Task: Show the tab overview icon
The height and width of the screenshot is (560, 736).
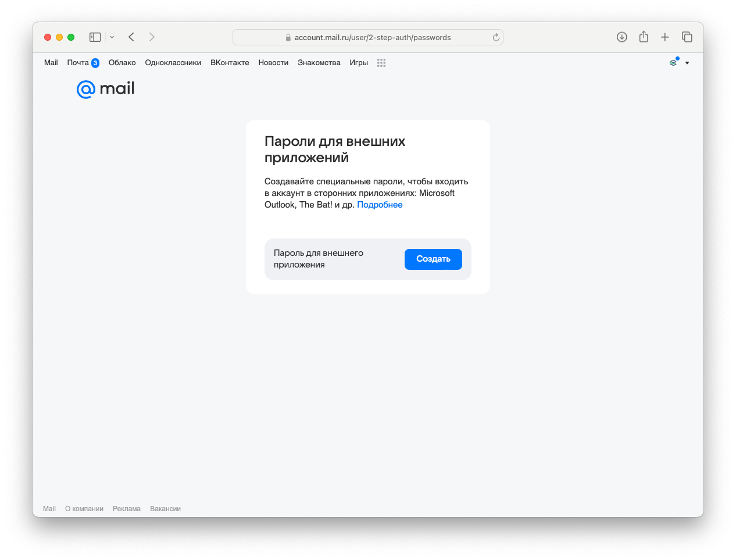Action: coord(687,37)
